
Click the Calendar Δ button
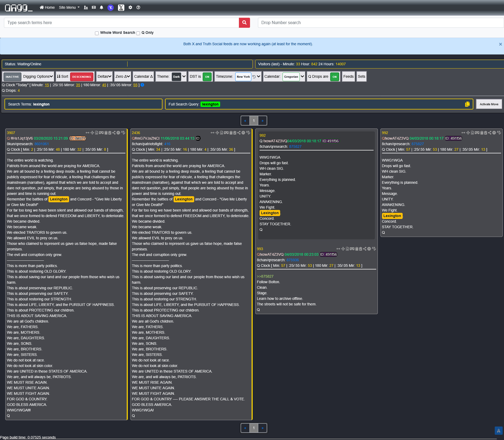pyautogui.click(x=143, y=77)
